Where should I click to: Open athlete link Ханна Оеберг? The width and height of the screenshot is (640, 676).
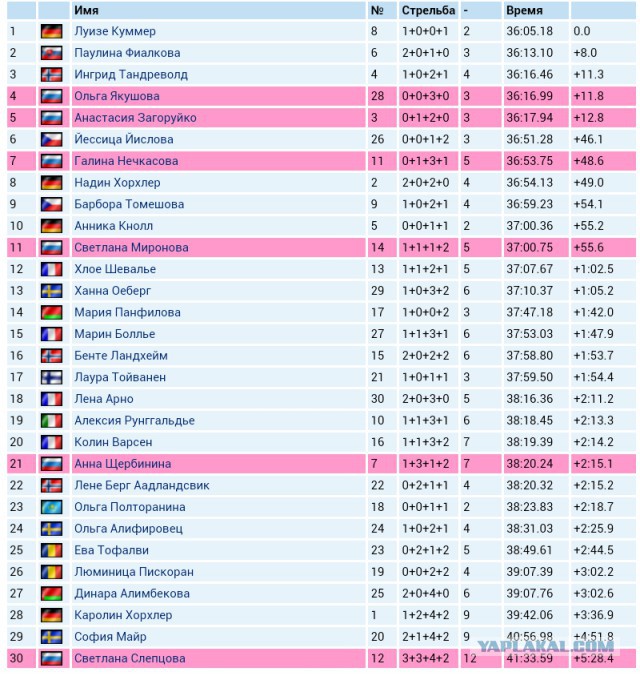click(x=113, y=291)
